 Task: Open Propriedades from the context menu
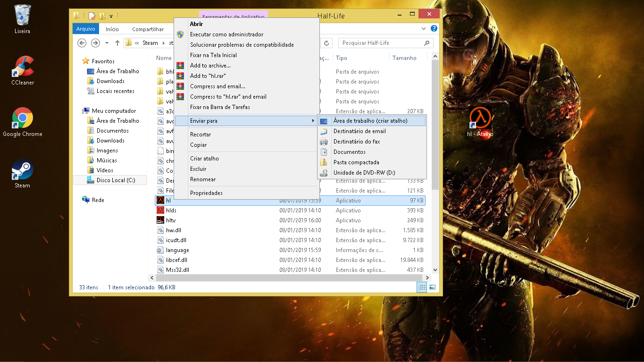coord(247,193)
